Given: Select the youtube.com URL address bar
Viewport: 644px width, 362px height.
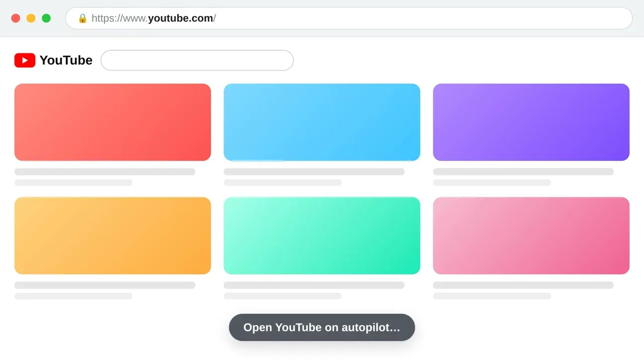Looking at the screenshot, I should 349,19.
